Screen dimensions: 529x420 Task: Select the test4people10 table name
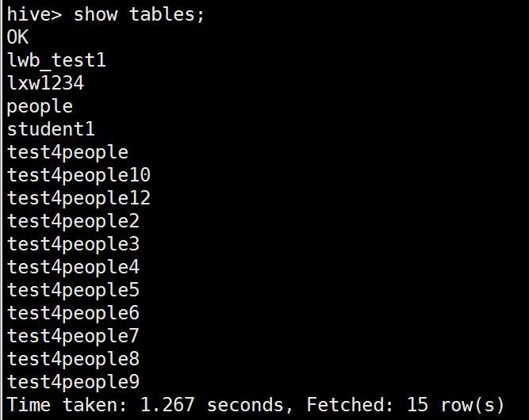coord(79,175)
